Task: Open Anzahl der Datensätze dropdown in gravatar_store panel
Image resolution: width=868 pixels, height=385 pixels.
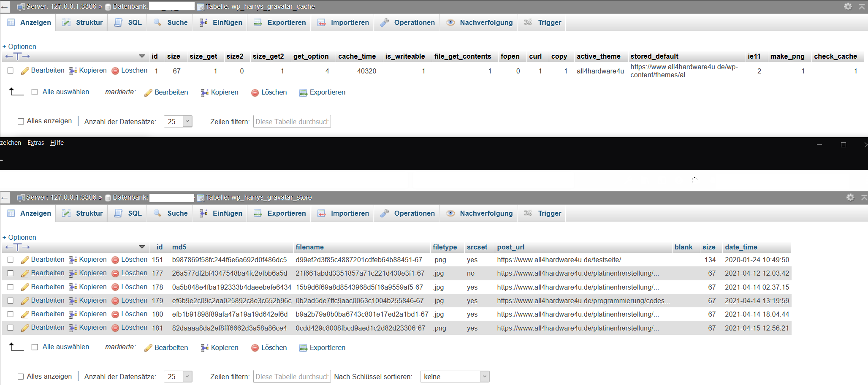Action: pyautogui.click(x=178, y=377)
